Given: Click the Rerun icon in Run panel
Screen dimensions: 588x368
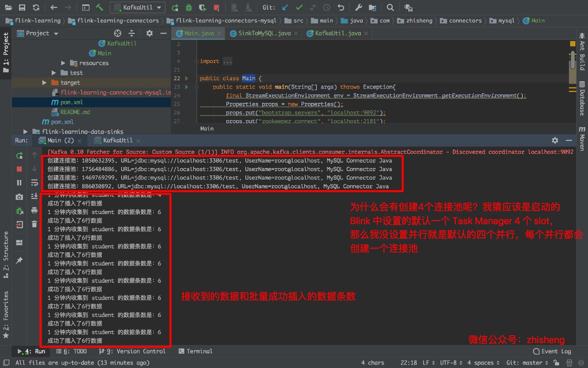Looking at the screenshot, I should (19, 156).
